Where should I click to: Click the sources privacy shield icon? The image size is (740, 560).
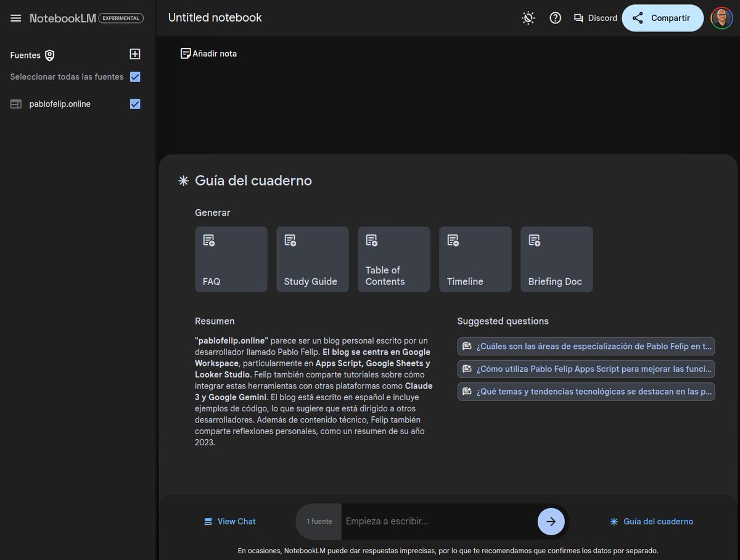(50, 55)
